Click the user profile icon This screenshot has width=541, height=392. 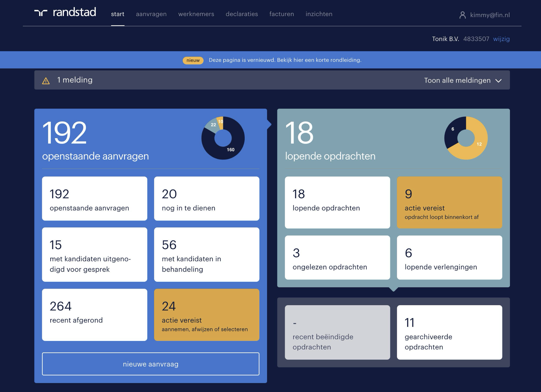462,15
